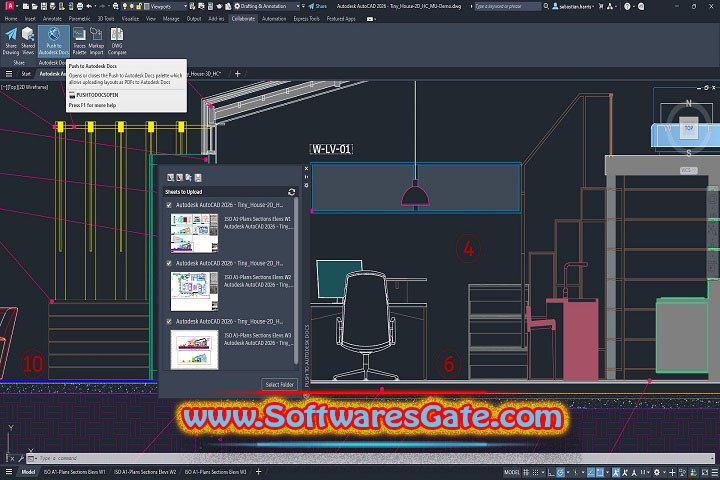The image size is (720, 480).
Task: Open ISO A1-Plans Sections Elevs W2 layout tab
Action: 145,472
